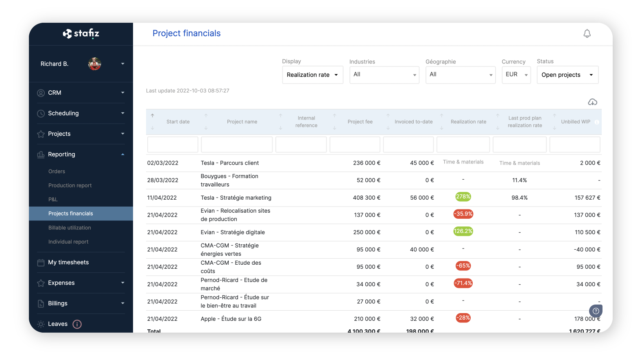Click Richard B. profile avatar
Screen dimensions: 644x357
95,64
